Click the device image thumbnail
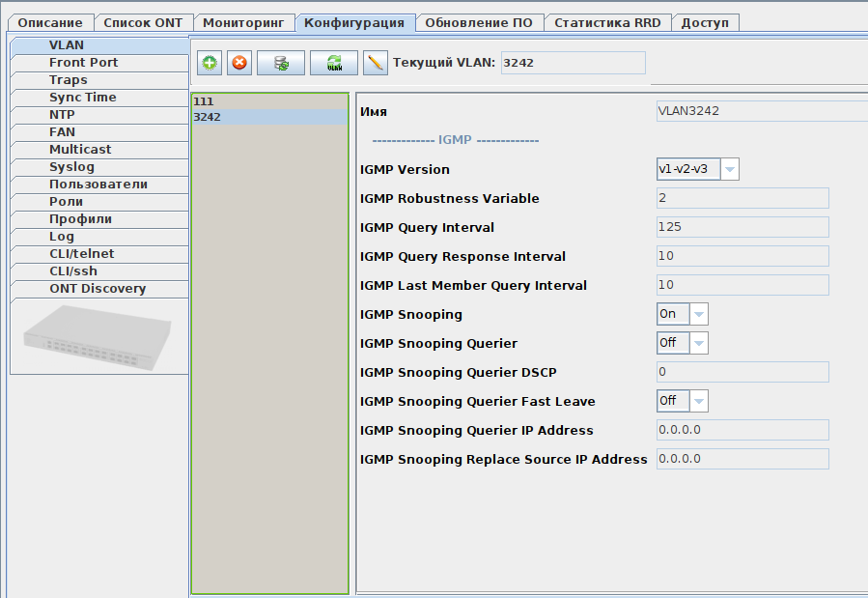Screen dimensions: 868x598 point(98,338)
